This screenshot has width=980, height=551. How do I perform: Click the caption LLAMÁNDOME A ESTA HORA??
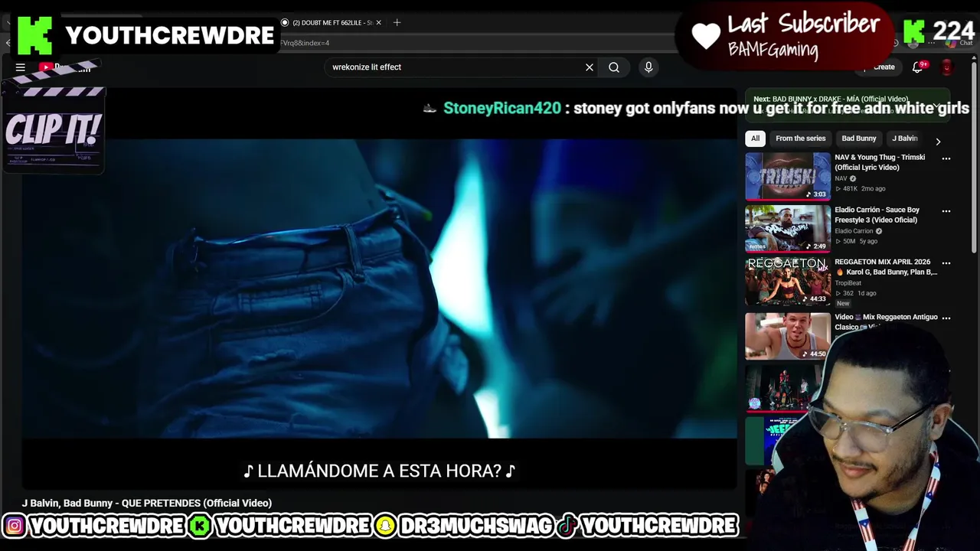380,471
